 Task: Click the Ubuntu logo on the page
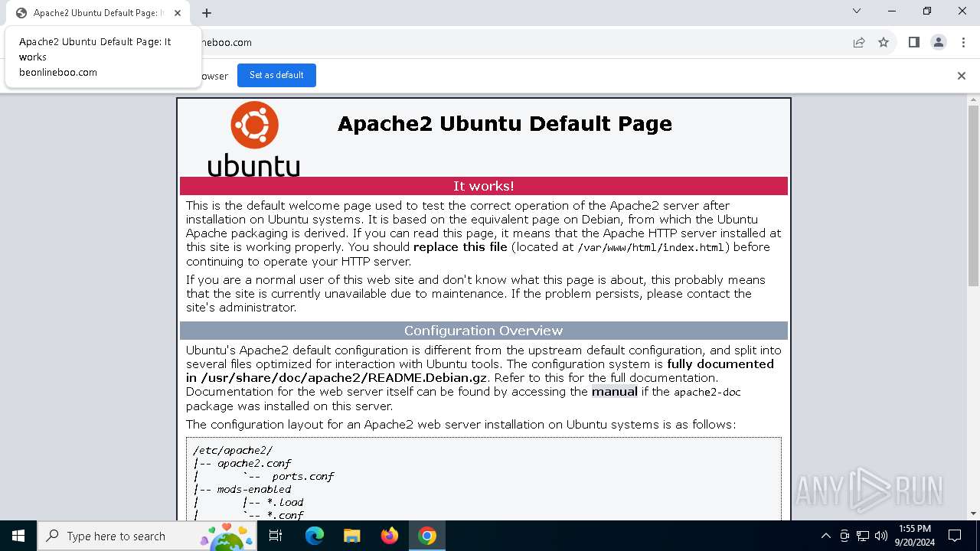click(253, 139)
